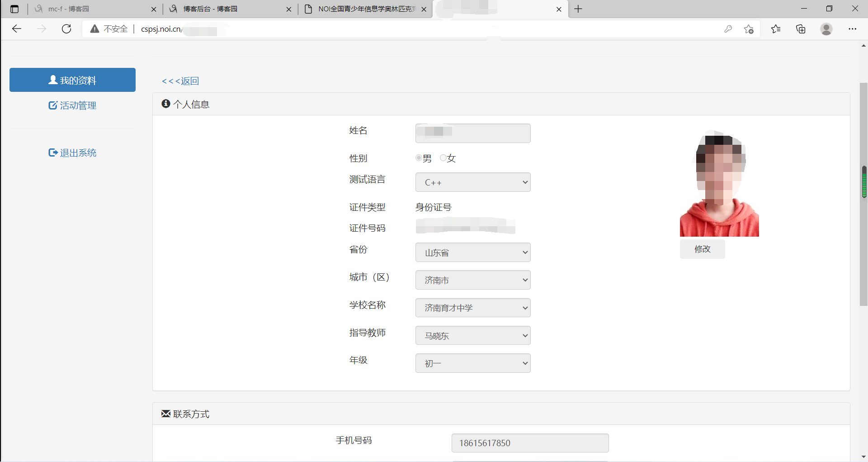This screenshot has height=462, width=868.
Task: Expand the 学校名称 dropdown
Action: click(472, 308)
